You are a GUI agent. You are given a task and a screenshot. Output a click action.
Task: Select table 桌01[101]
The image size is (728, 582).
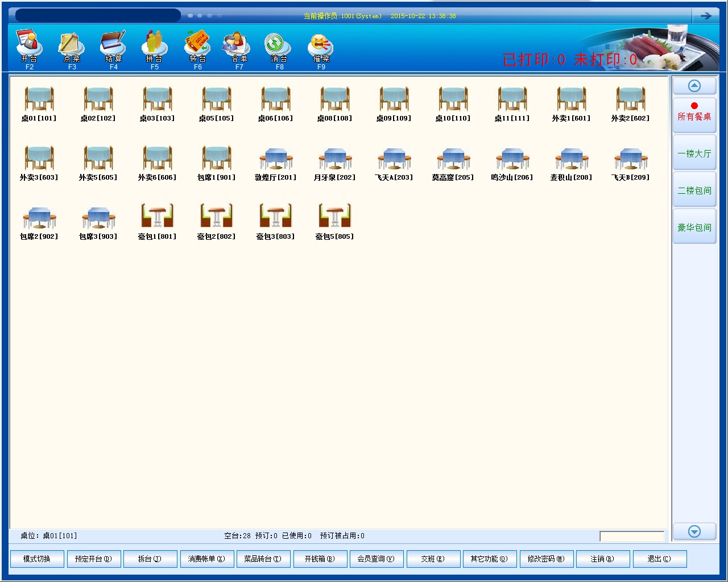coord(39,103)
